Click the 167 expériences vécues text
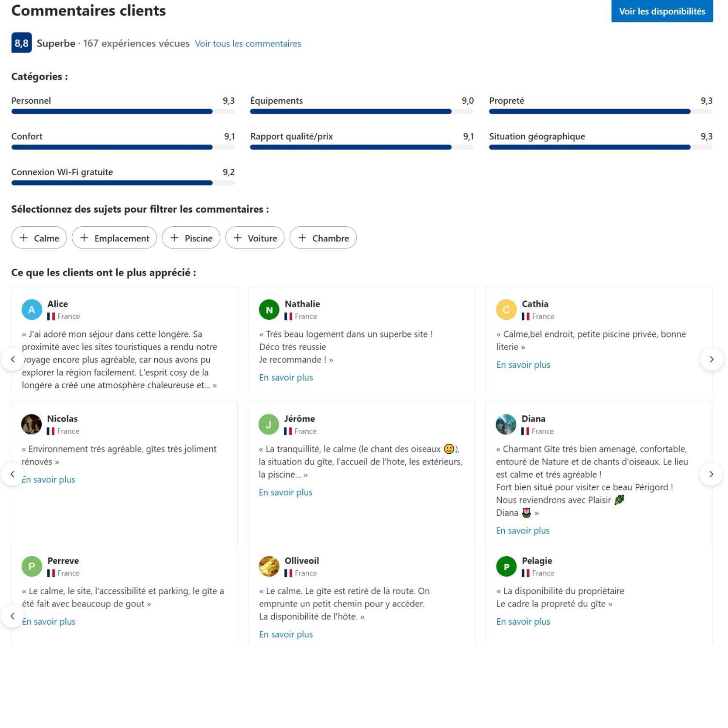 [136, 43]
